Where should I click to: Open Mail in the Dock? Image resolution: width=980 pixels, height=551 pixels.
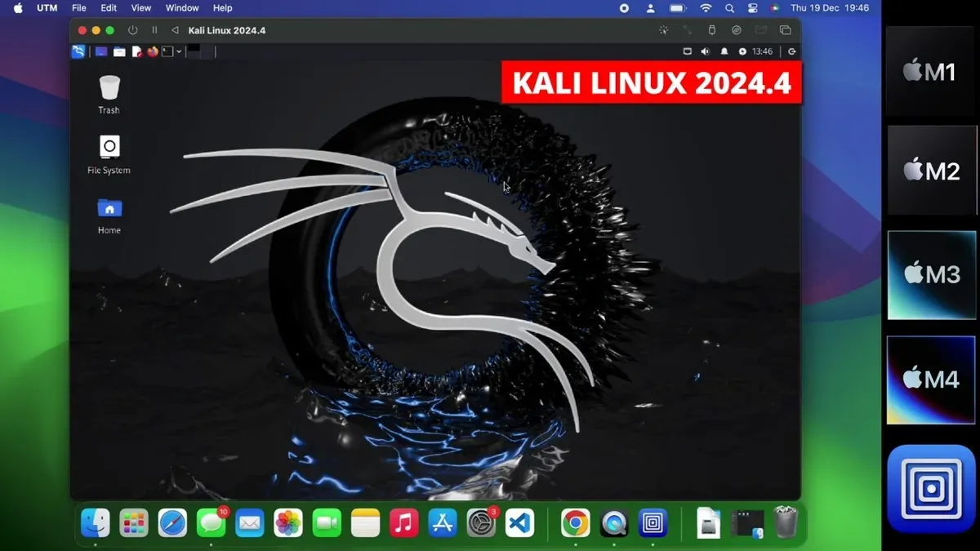pyautogui.click(x=250, y=522)
